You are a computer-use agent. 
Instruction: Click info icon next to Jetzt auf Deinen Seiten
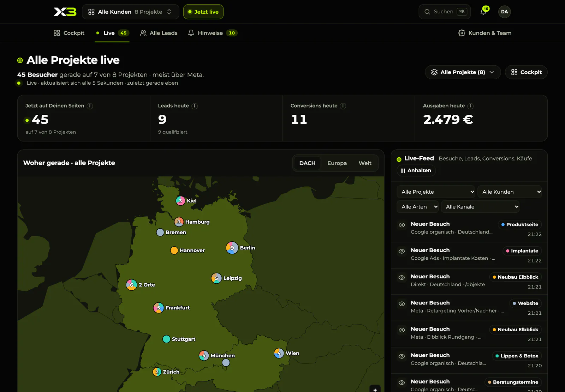tap(90, 106)
